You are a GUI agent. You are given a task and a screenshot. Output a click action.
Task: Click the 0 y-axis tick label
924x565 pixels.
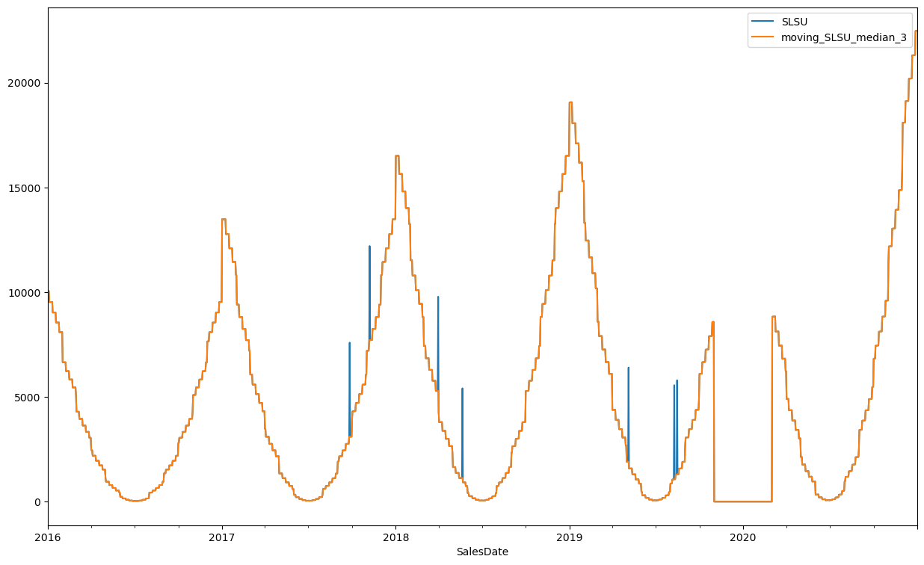tap(37, 501)
